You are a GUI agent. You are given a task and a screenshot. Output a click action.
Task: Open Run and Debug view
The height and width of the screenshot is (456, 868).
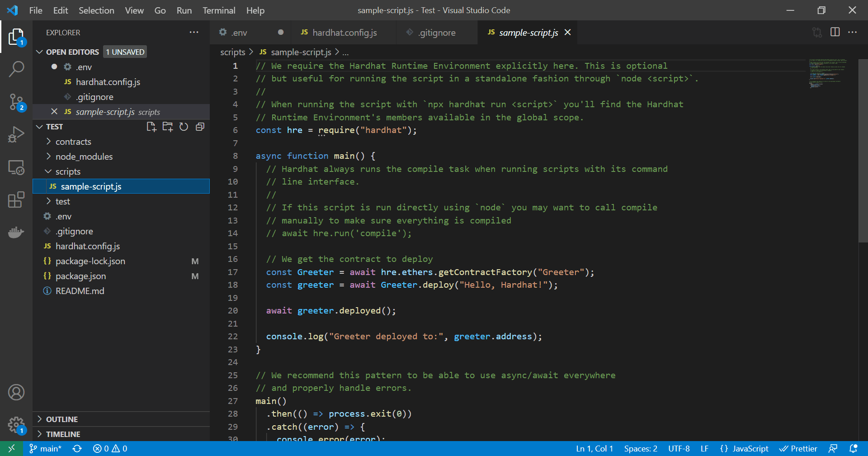pos(16,134)
